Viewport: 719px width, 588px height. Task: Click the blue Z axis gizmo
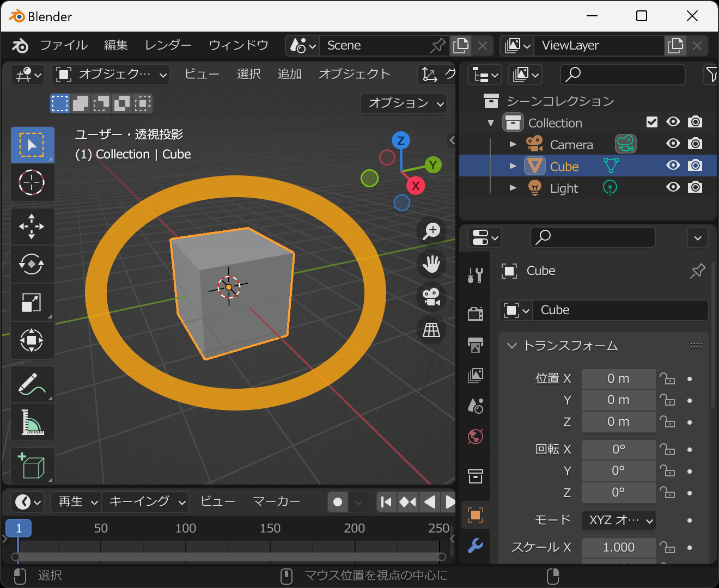[x=401, y=140]
